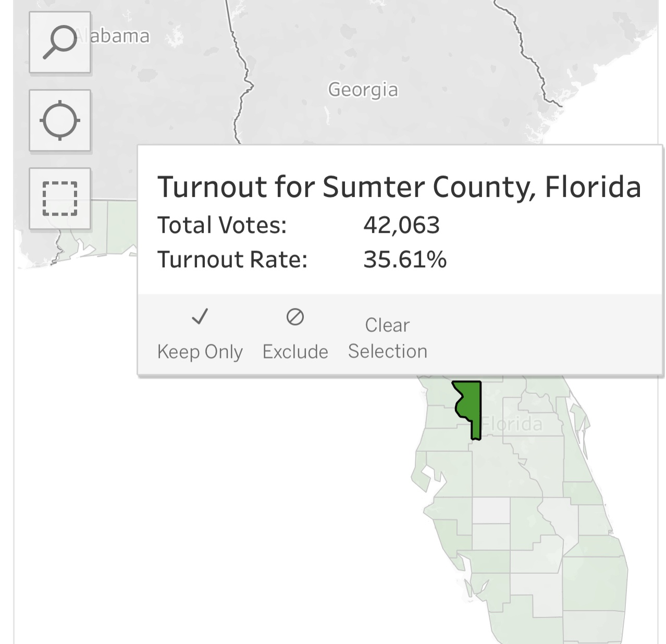
Task: Click the Georgia label on the map
Action: [x=363, y=90]
